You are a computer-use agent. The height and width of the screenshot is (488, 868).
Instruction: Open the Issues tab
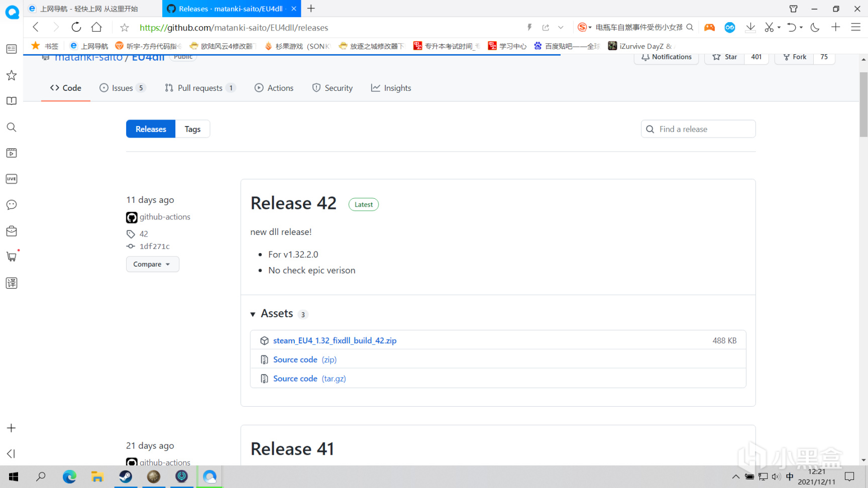pyautogui.click(x=123, y=88)
